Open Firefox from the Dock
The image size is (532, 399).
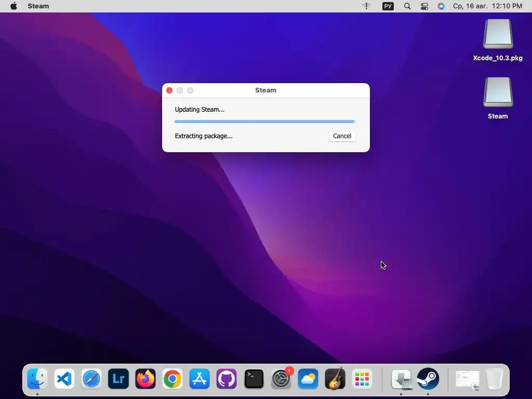pyautogui.click(x=145, y=379)
